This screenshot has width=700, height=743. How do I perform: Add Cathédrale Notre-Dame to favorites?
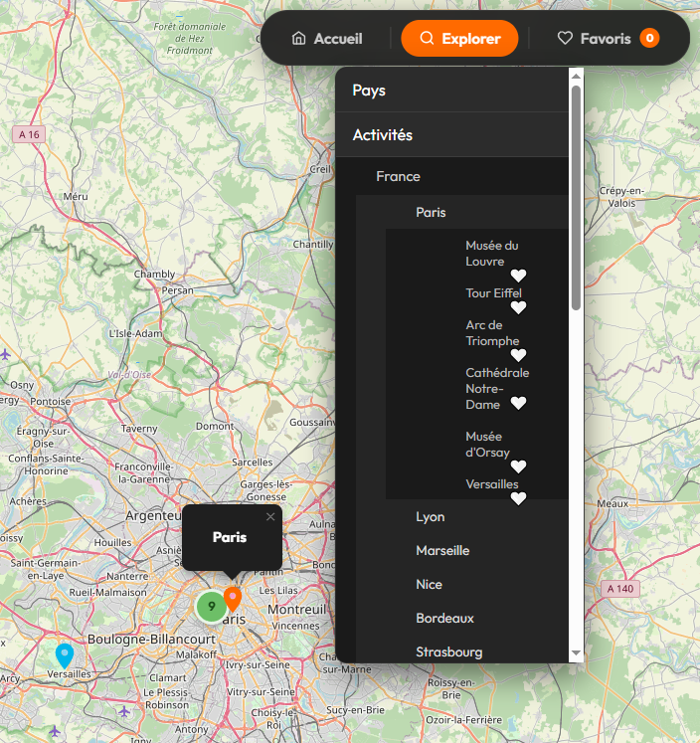click(x=518, y=404)
